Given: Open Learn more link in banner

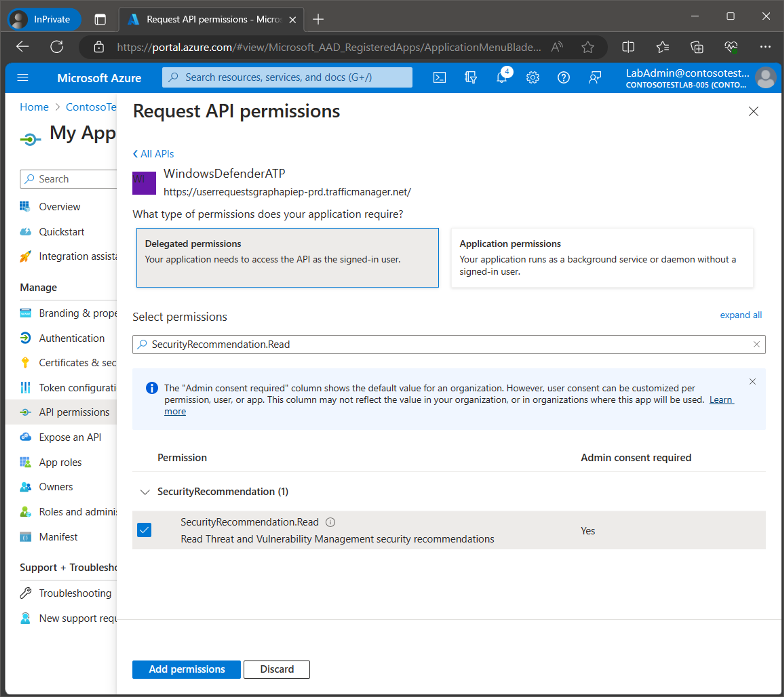Looking at the screenshot, I should point(721,400).
